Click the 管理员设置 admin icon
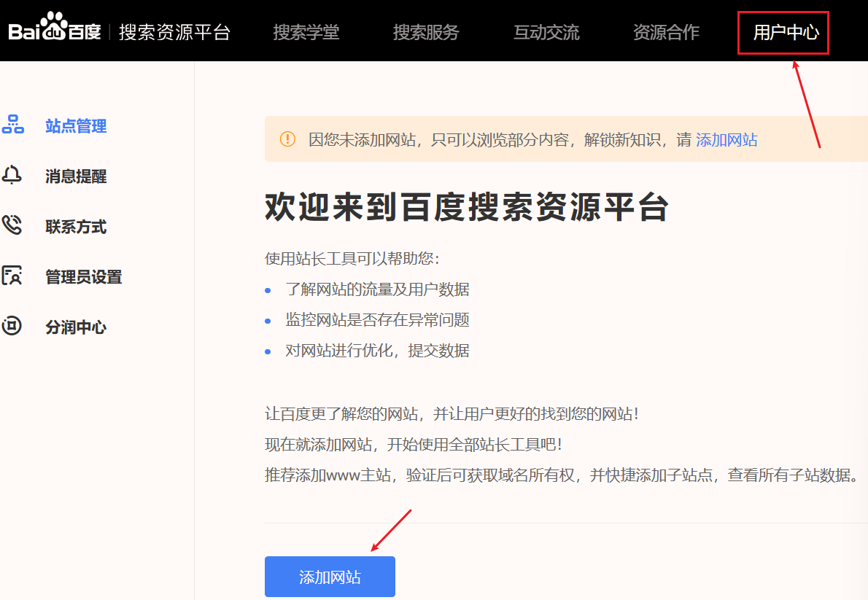The image size is (868, 600). pyautogui.click(x=12, y=276)
